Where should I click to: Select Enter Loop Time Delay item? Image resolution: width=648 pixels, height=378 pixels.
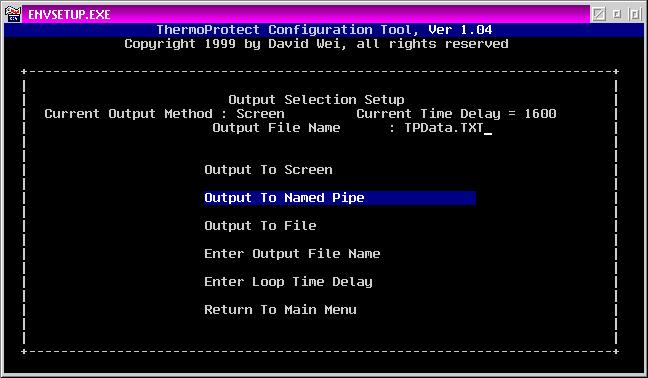pos(288,282)
